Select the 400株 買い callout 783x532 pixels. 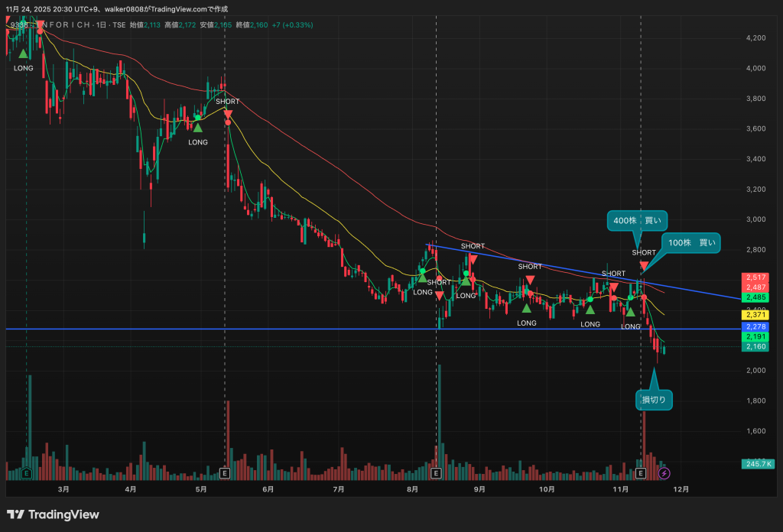[x=638, y=220]
